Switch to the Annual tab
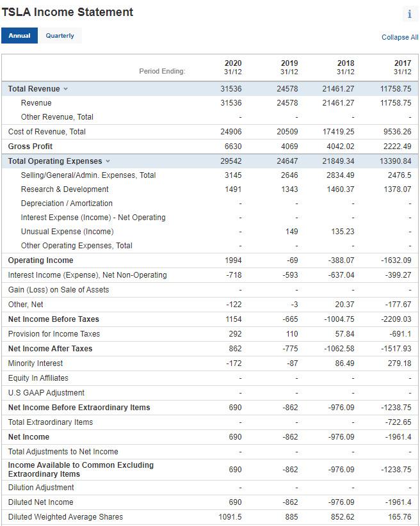420x526 pixels. [19, 36]
